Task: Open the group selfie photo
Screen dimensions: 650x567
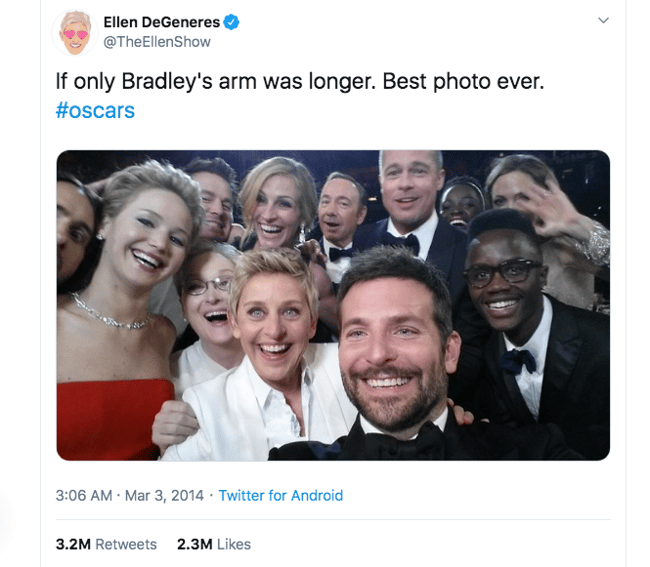Action: [333, 305]
